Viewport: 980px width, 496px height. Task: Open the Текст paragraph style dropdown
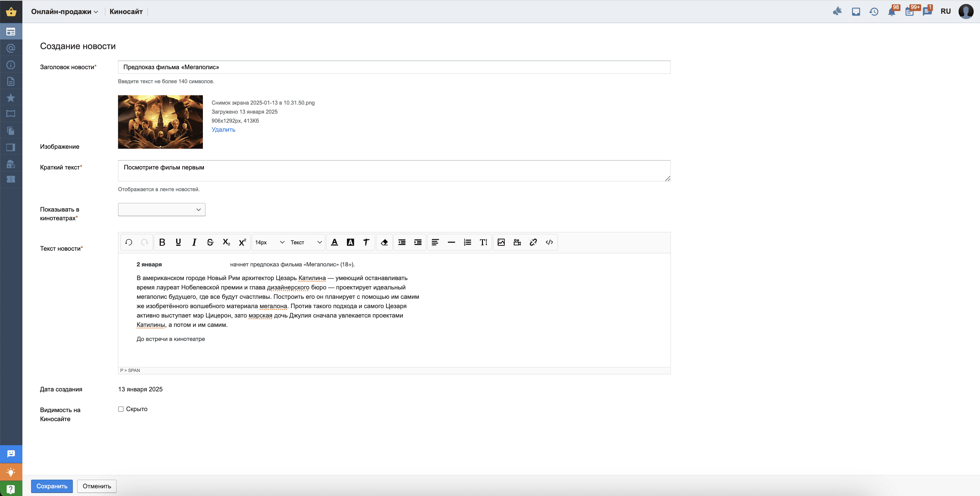click(x=306, y=242)
